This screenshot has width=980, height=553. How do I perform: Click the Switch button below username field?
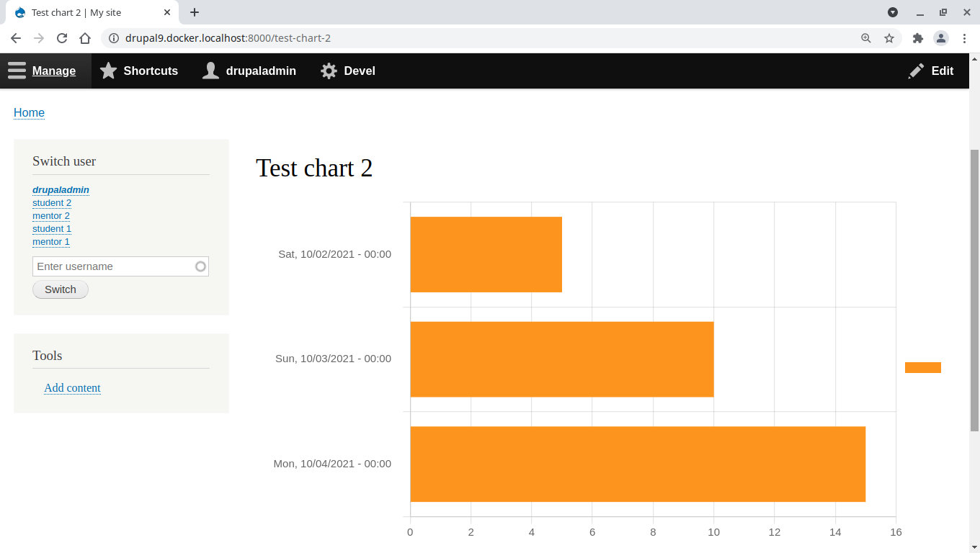click(x=60, y=289)
